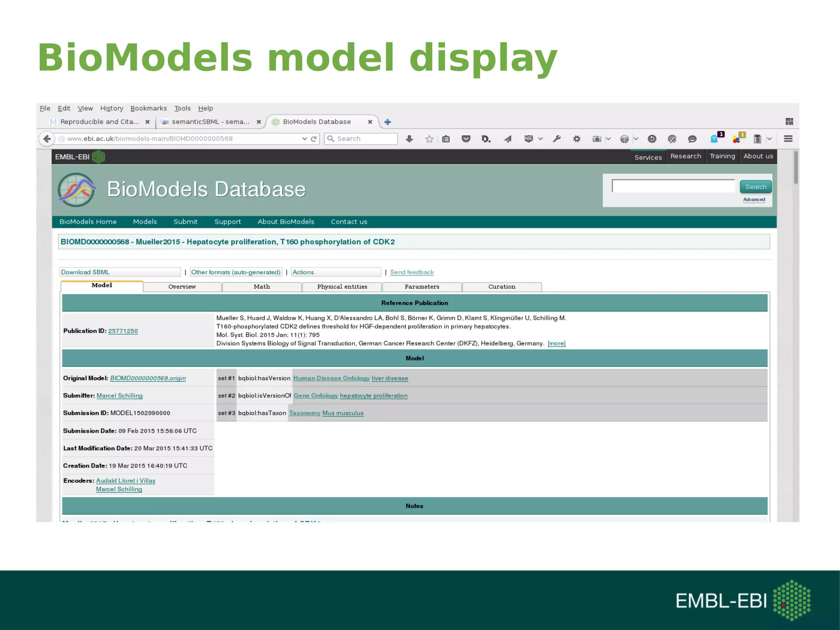Switch to the Curation tab
Viewport: 840px width, 630px height.
pos(502,287)
